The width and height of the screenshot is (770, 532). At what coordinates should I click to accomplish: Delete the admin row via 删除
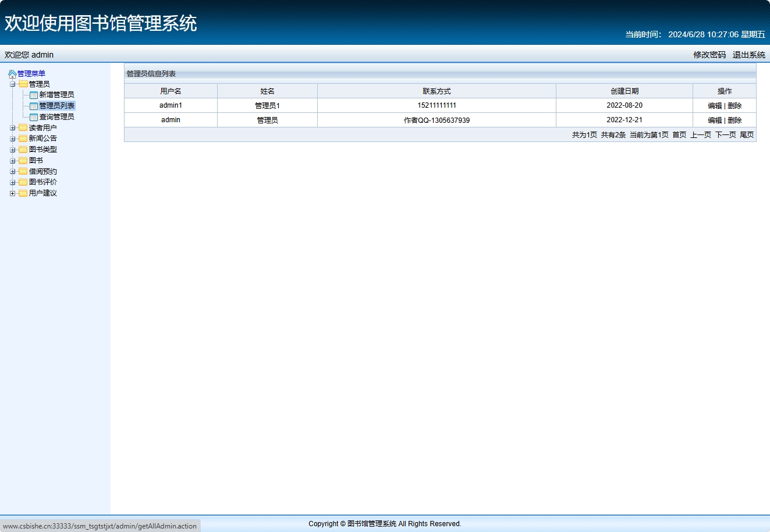pos(734,120)
